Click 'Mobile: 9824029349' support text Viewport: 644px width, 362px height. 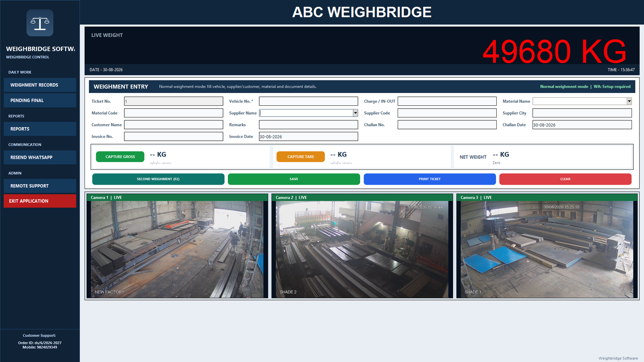40,347
